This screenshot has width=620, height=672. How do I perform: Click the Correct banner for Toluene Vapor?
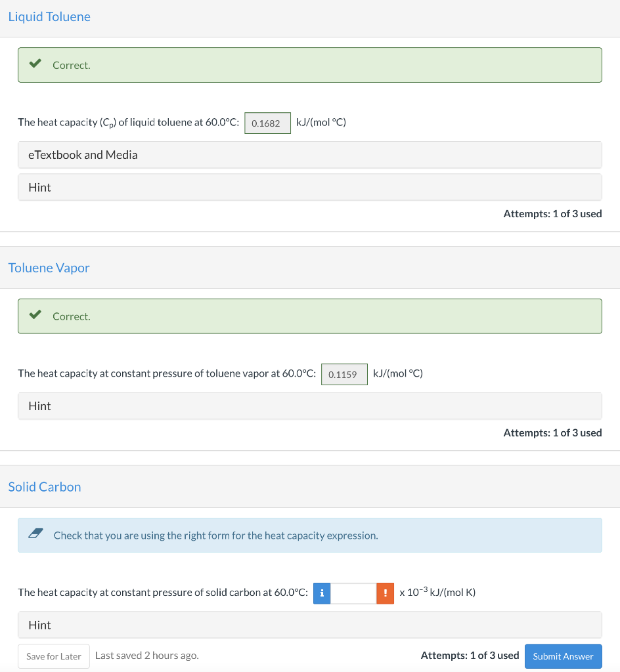tap(309, 316)
